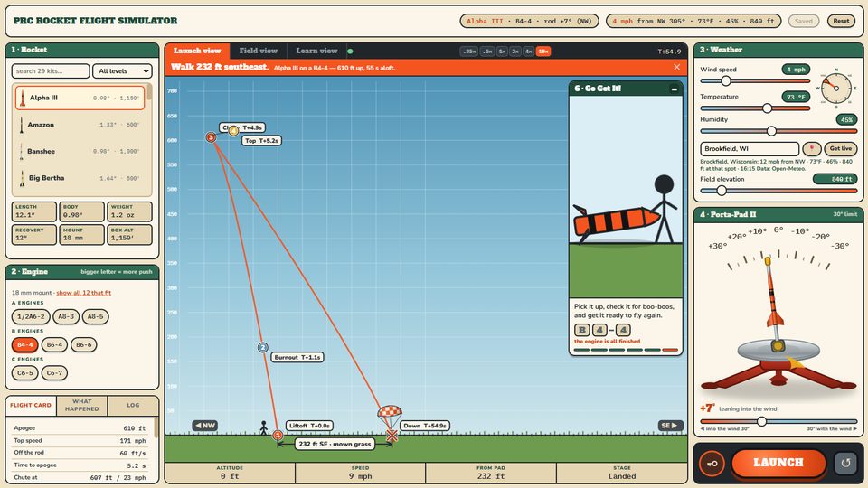868x488 pixels.
Task: Click the replay arrow beside LAUNCH
Action: (x=845, y=463)
